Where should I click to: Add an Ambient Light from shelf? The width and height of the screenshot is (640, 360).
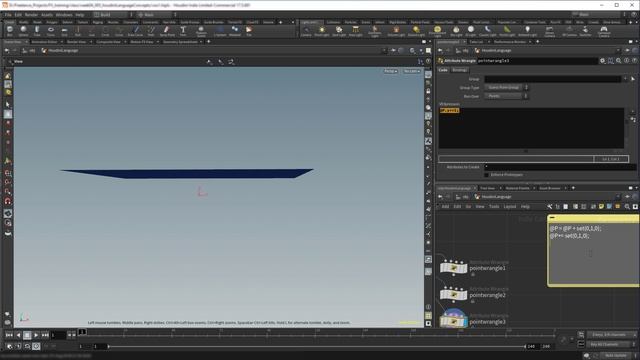pos(527,31)
